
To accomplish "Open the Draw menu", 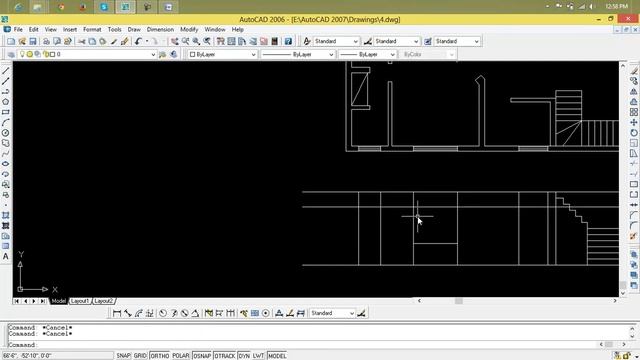I will pos(134,29).
